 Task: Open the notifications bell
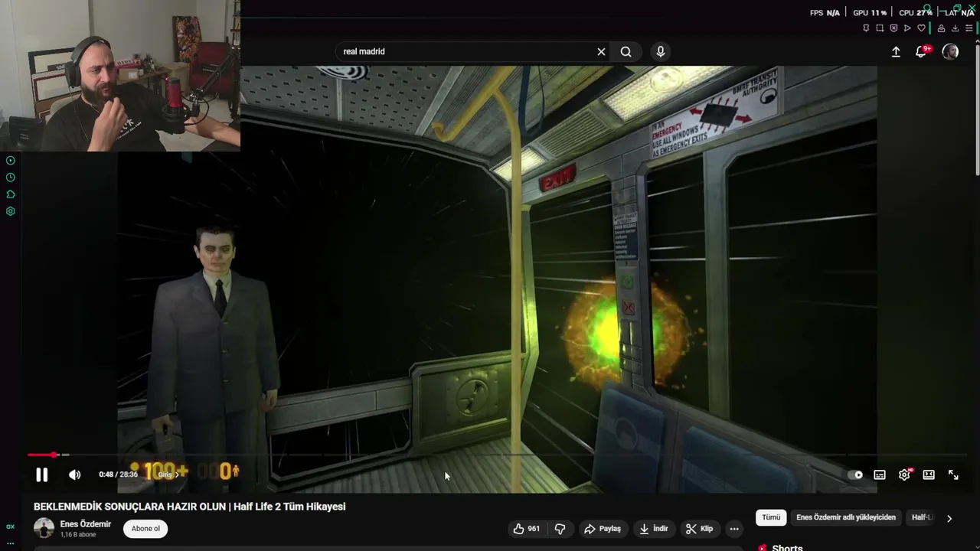[921, 52]
